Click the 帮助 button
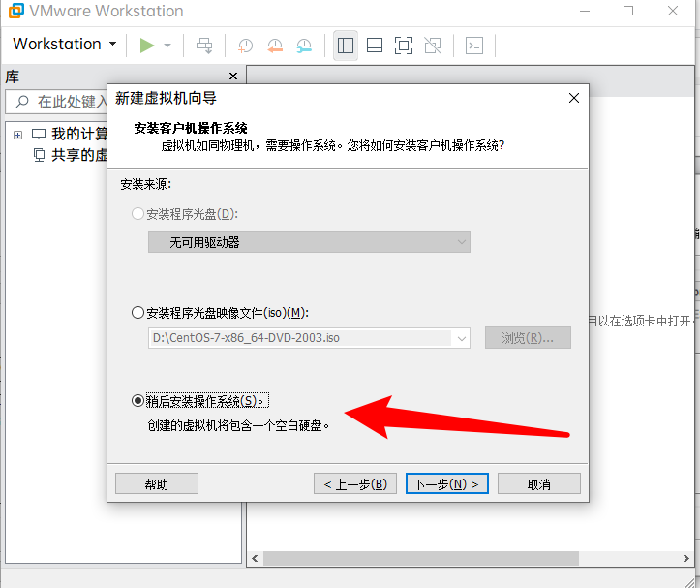 (x=156, y=484)
